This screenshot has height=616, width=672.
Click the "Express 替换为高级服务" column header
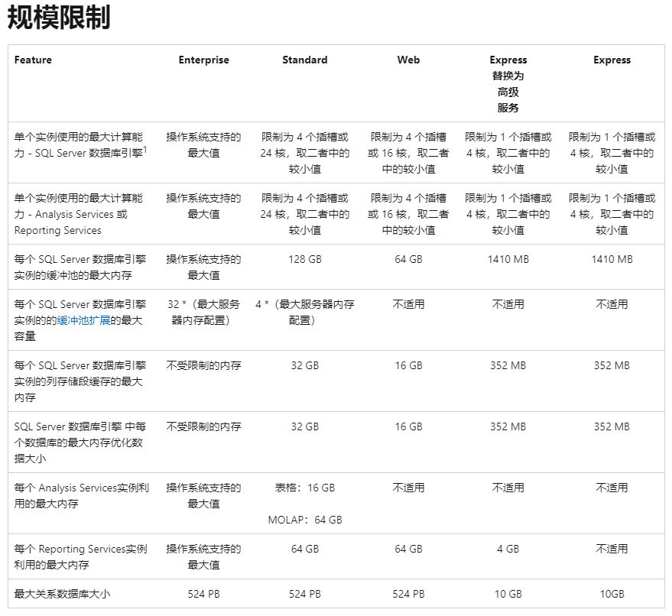[x=508, y=84]
